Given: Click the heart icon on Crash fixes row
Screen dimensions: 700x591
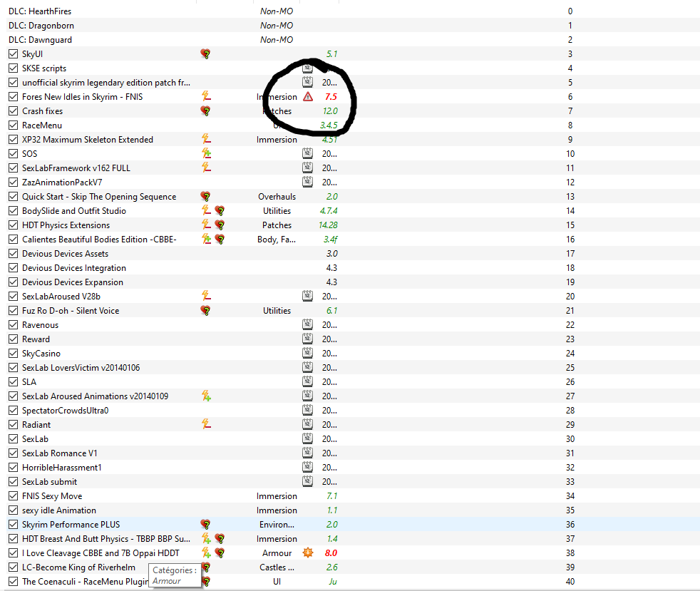Looking at the screenshot, I should (205, 111).
